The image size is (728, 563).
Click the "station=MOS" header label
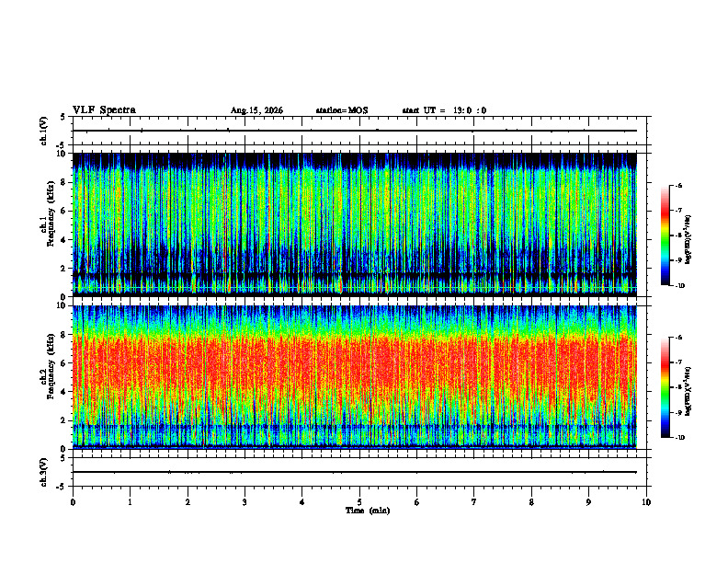(342, 110)
